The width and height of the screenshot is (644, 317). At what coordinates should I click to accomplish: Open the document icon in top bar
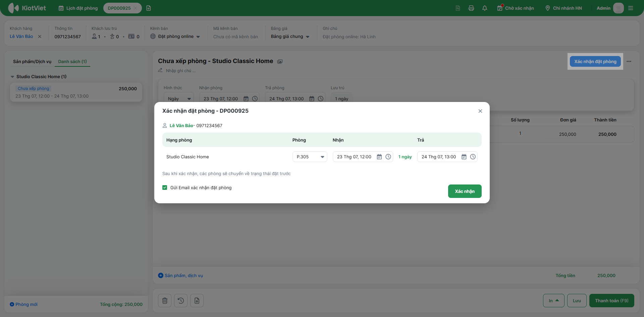coord(458,8)
